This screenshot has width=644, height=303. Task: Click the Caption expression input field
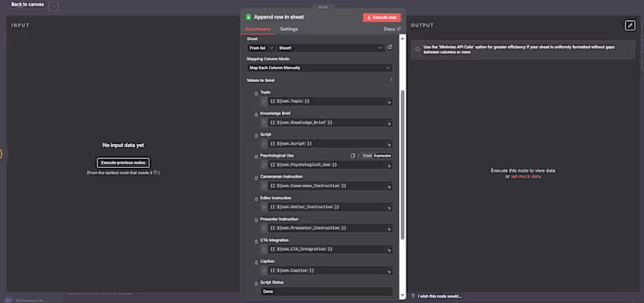[327, 271]
